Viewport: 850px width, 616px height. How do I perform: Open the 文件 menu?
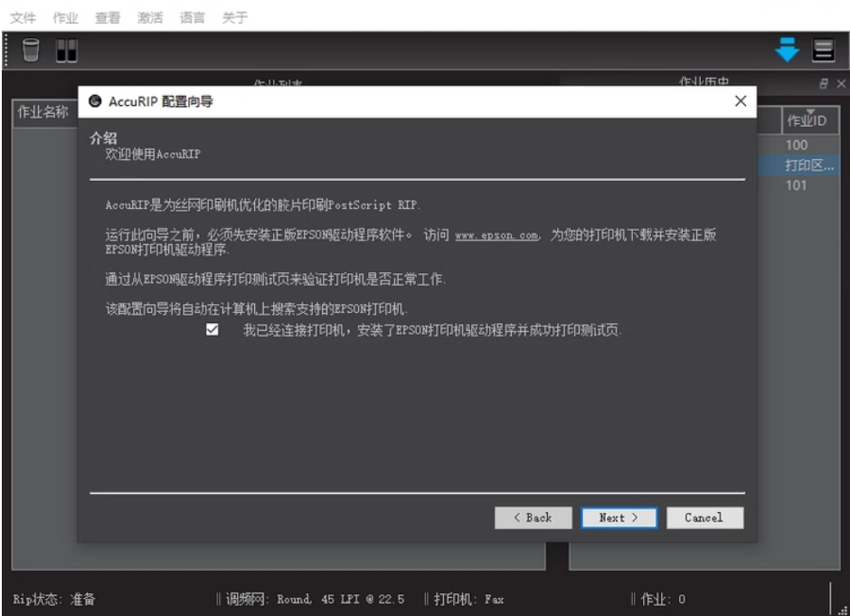(23, 17)
